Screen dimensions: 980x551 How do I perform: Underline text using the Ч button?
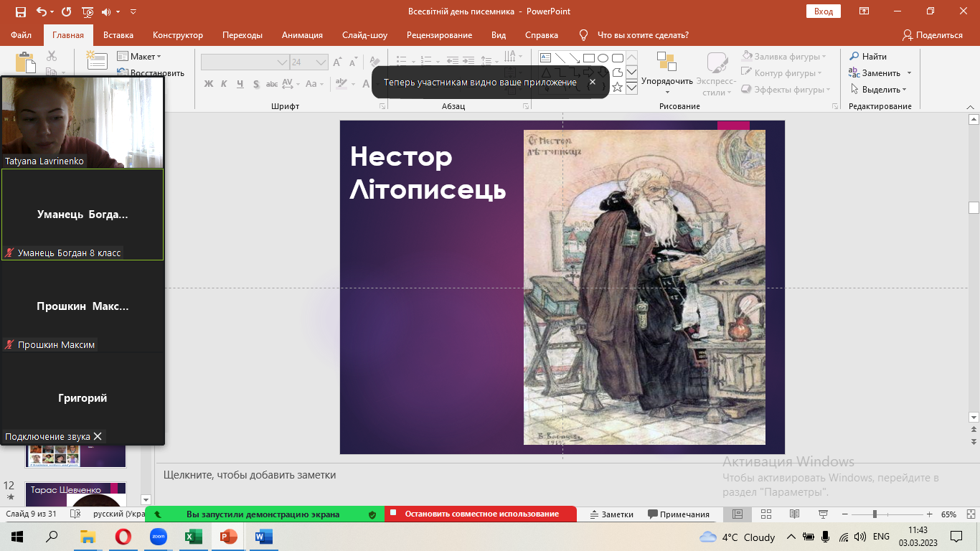pos(240,84)
